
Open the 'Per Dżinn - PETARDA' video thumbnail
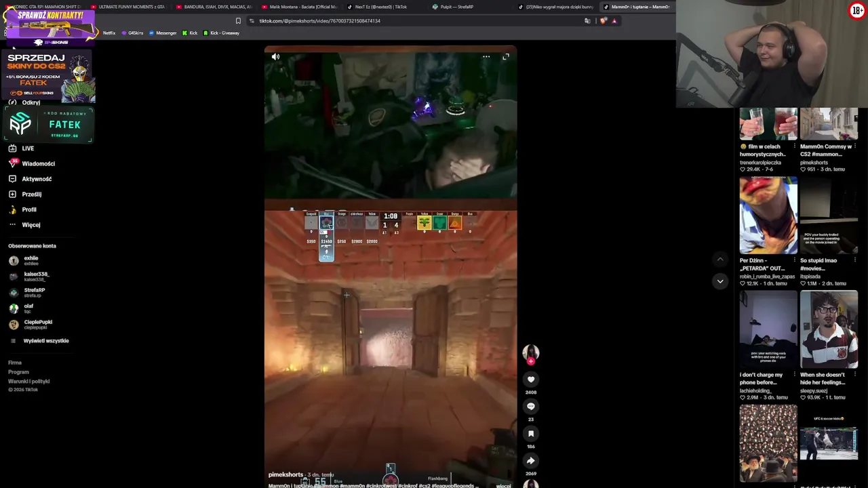[768, 216]
